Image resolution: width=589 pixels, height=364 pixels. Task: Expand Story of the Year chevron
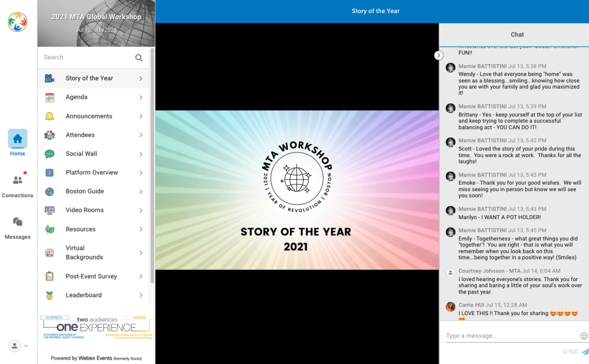point(141,79)
